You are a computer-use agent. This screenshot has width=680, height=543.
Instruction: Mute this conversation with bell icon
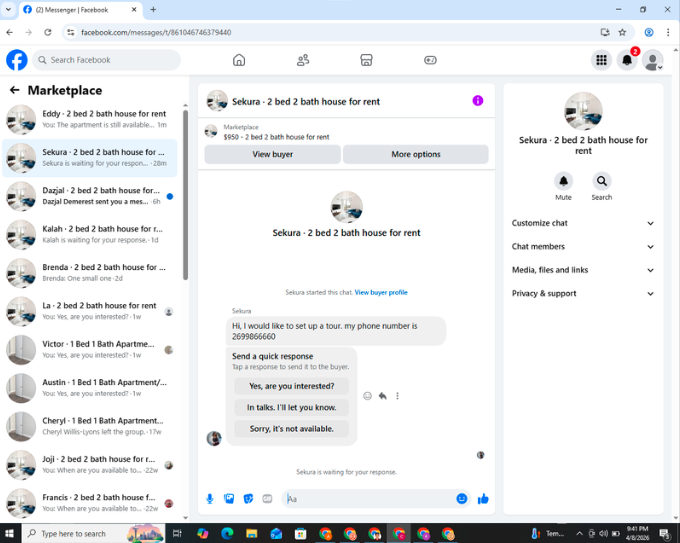tap(563, 181)
